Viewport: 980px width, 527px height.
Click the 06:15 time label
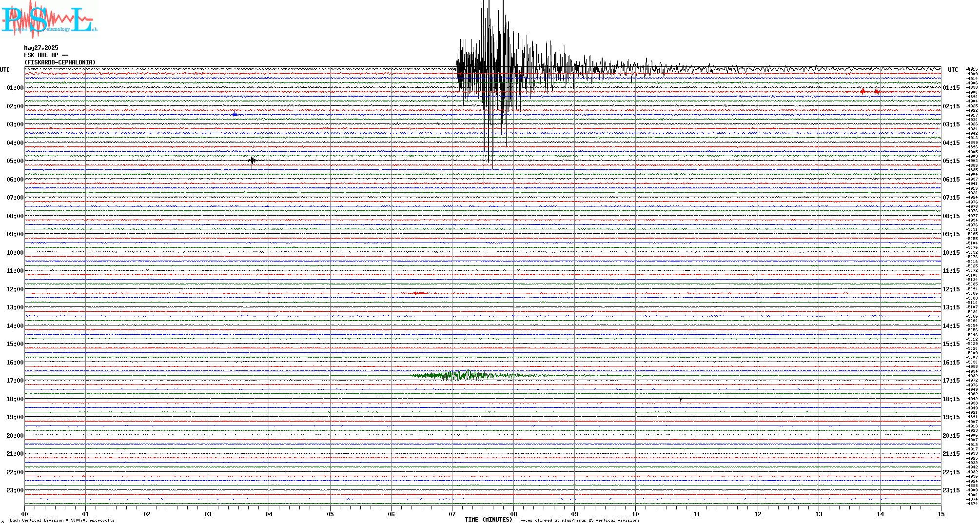[951, 180]
